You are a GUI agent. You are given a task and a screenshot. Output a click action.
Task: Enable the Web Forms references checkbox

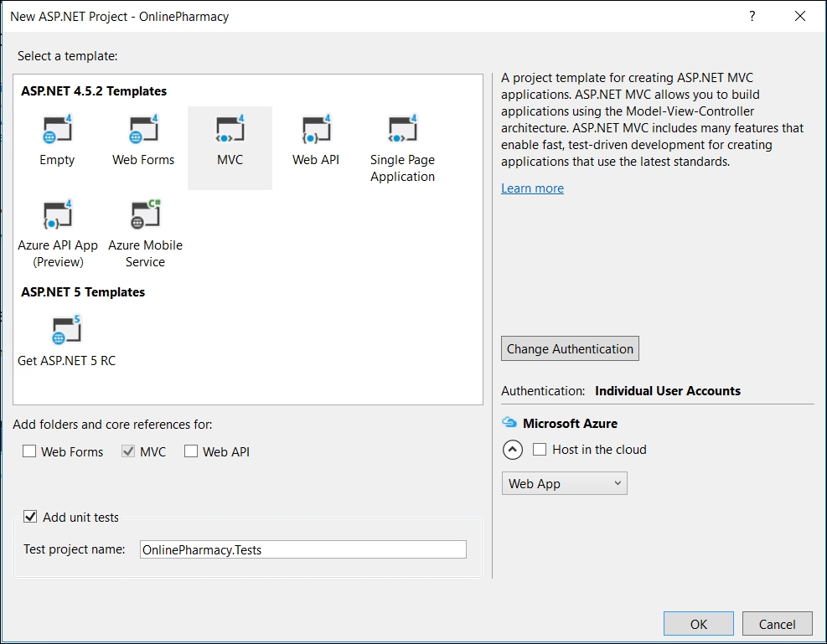point(29,451)
